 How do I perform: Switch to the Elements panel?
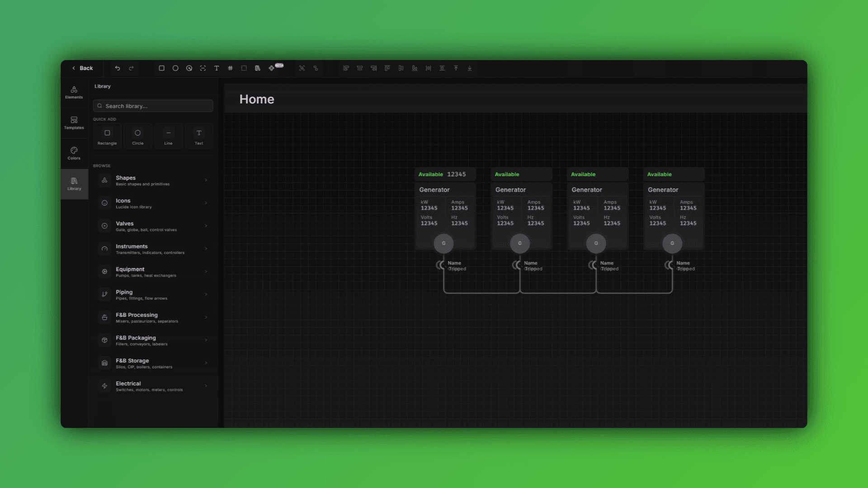[74, 92]
